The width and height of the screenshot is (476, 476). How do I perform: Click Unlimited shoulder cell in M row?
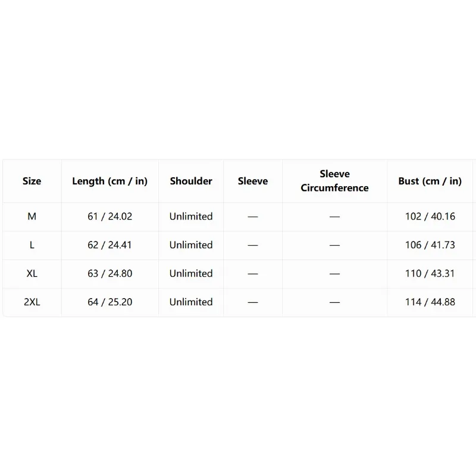pos(191,217)
